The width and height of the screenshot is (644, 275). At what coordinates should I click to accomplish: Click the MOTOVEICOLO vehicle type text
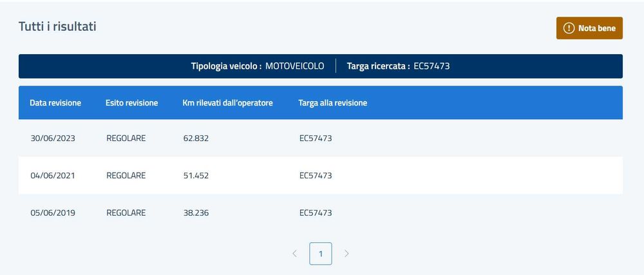(295, 66)
